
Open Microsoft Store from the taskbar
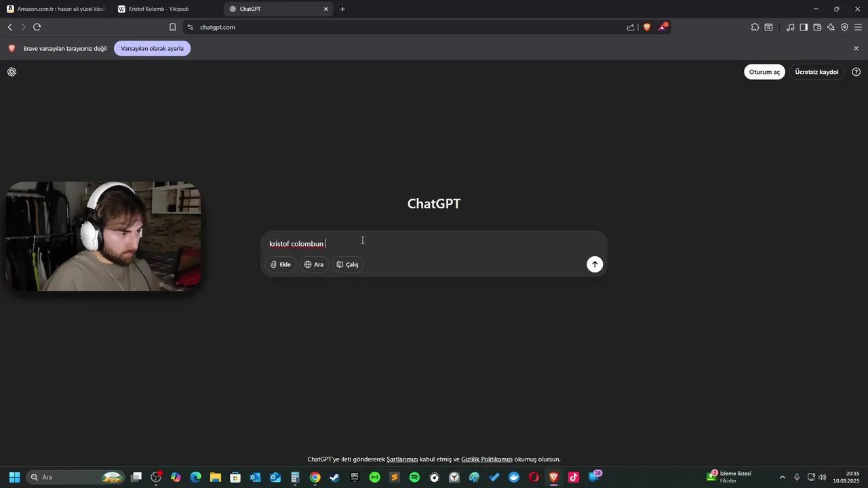[x=235, y=477]
